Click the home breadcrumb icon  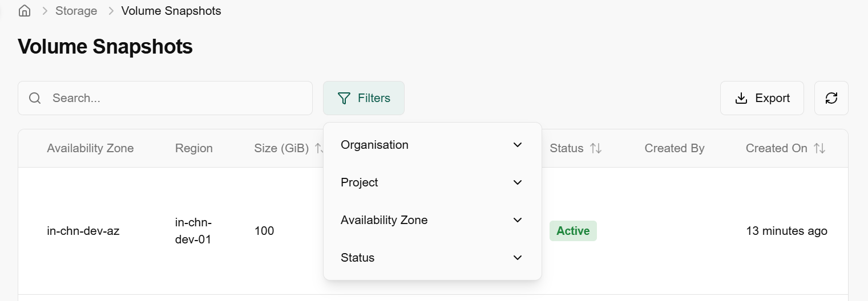click(x=25, y=11)
